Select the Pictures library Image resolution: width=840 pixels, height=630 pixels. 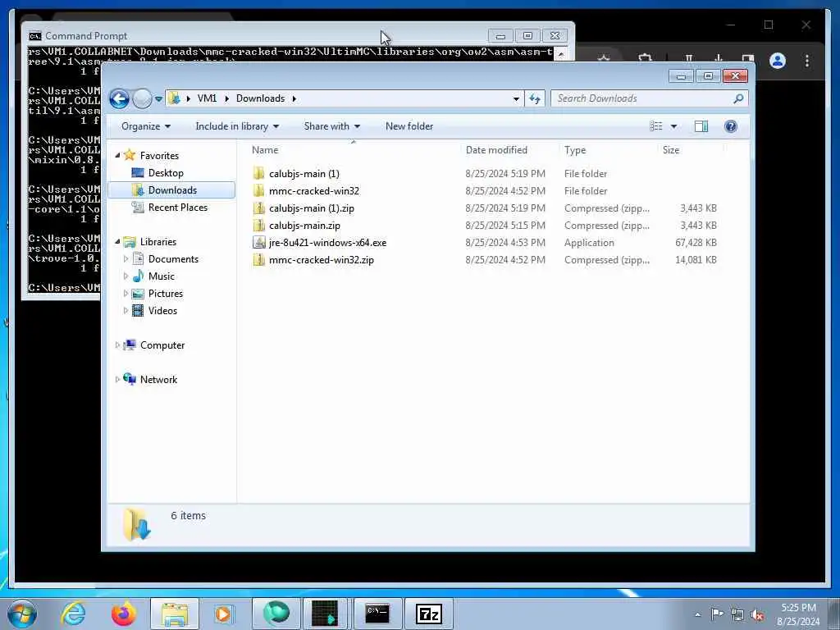165,294
